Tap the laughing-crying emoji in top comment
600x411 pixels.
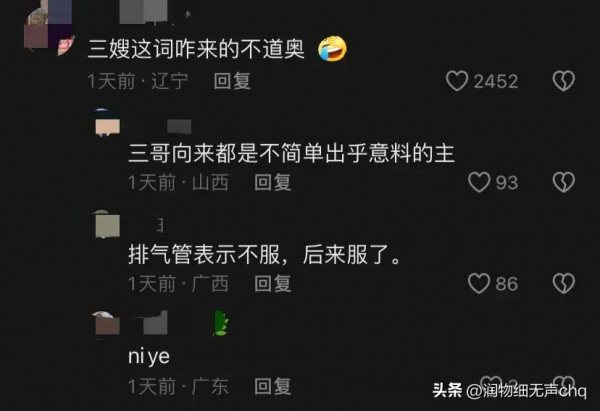point(332,49)
